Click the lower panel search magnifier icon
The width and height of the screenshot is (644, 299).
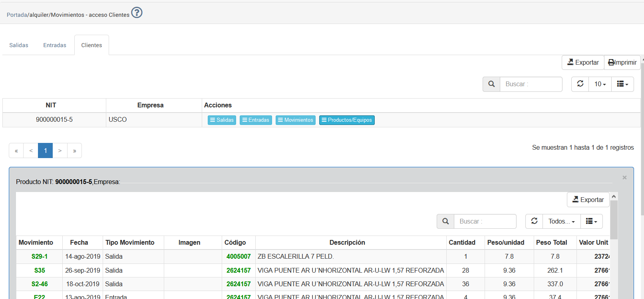click(x=445, y=221)
